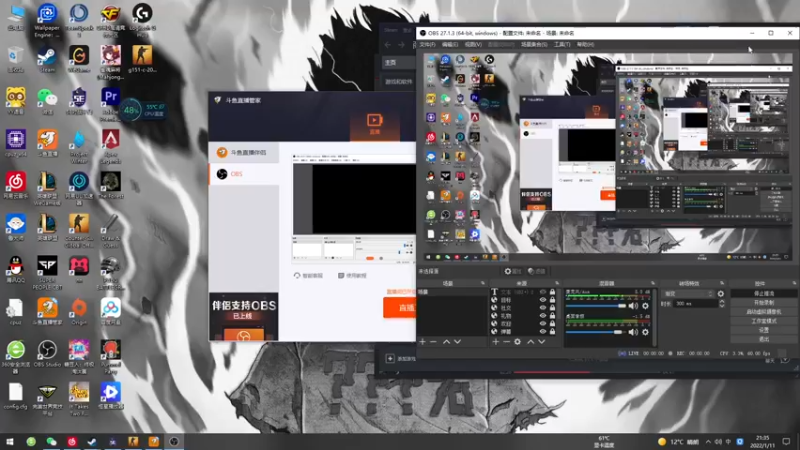Open the File menu in OBS
The height and width of the screenshot is (450, 800).
[427, 44]
